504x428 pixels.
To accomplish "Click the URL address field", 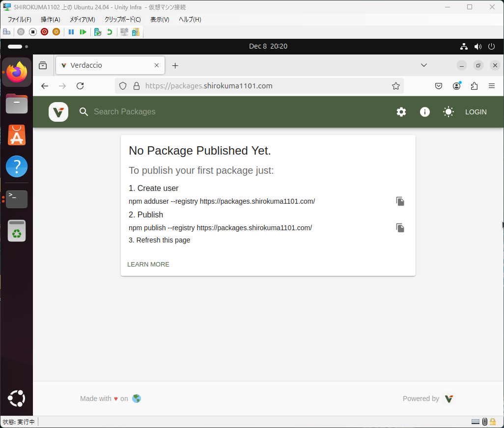I will (259, 86).
